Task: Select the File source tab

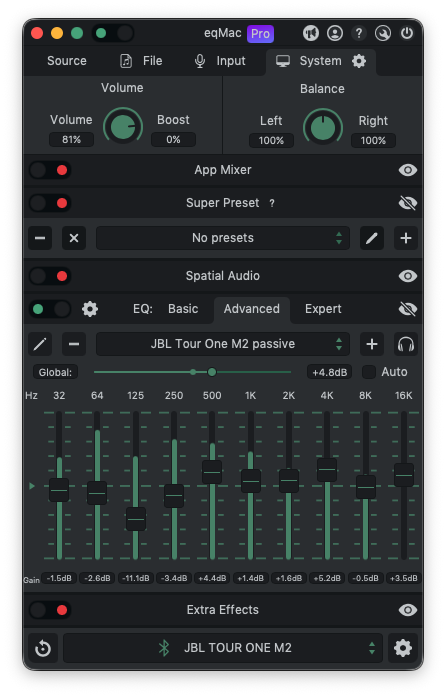Action: coord(141,61)
